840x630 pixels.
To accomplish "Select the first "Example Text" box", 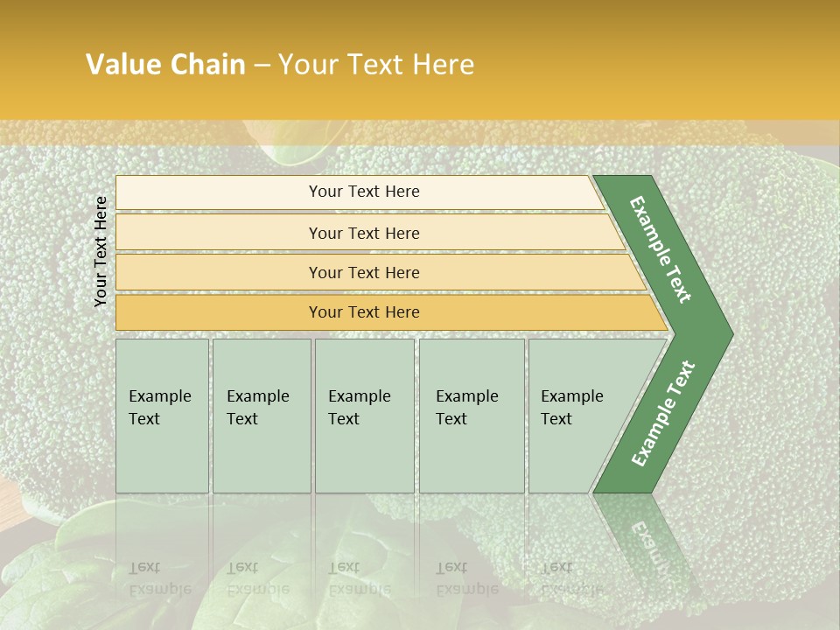I will pos(162,415).
